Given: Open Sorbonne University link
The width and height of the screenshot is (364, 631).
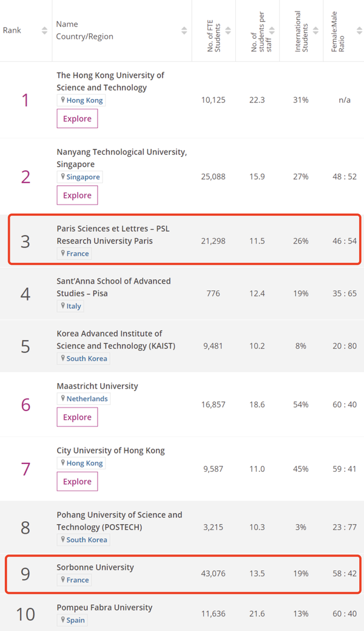Looking at the screenshot, I should pos(95,567).
